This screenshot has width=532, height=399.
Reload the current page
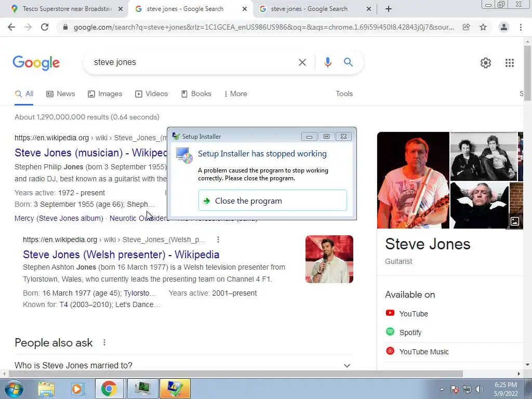[45, 27]
